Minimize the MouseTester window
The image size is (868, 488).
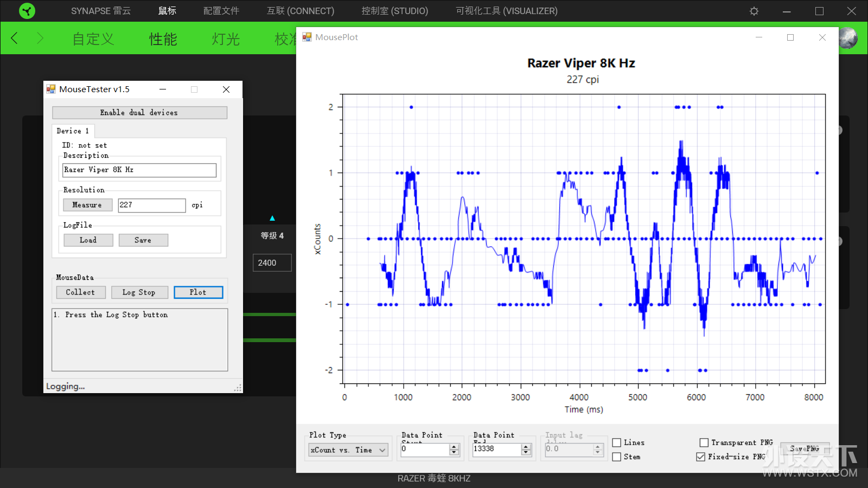pyautogui.click(x=163, y=89)
